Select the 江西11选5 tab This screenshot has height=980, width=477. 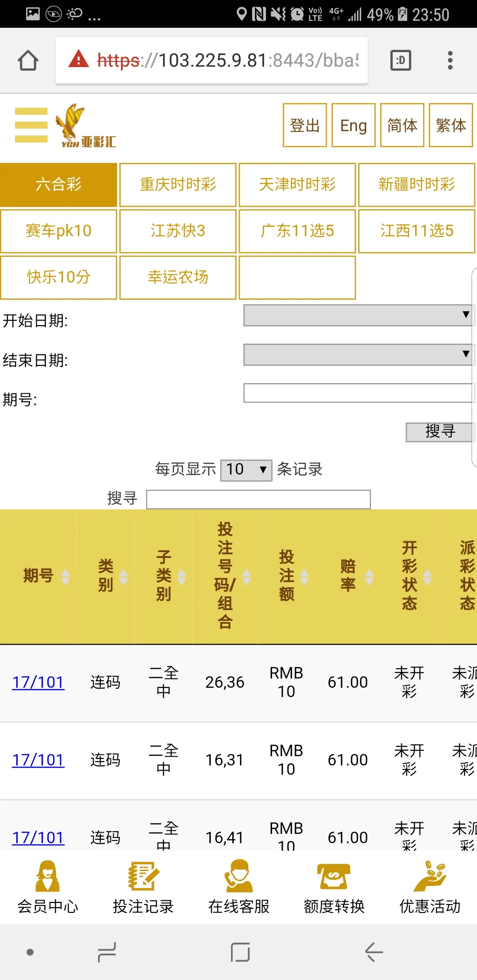pyautogui.click(x=416, y=231)
